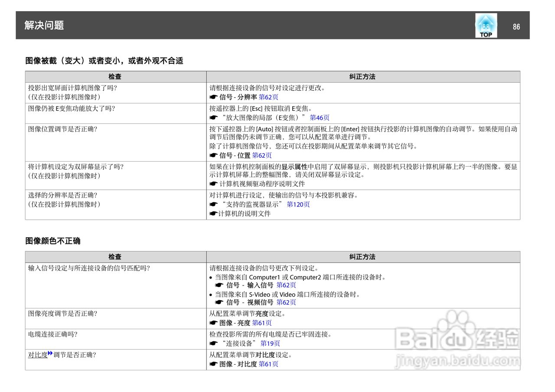Click page number 86 in header
Image resolution: width=555 pixels, height=392 pixels.
tap(516, 27)
